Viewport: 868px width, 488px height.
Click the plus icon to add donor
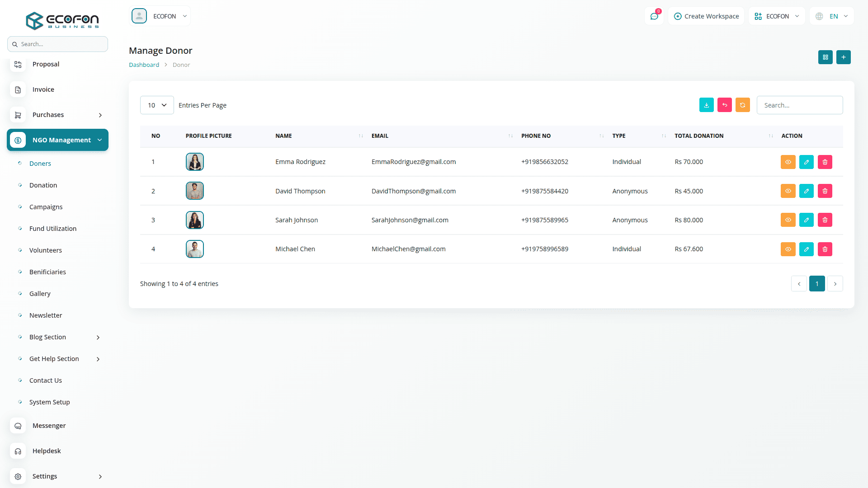point(843,57)
